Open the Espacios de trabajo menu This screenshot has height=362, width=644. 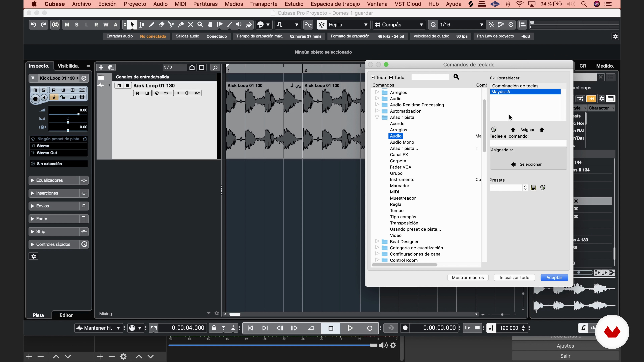(335, 4)
